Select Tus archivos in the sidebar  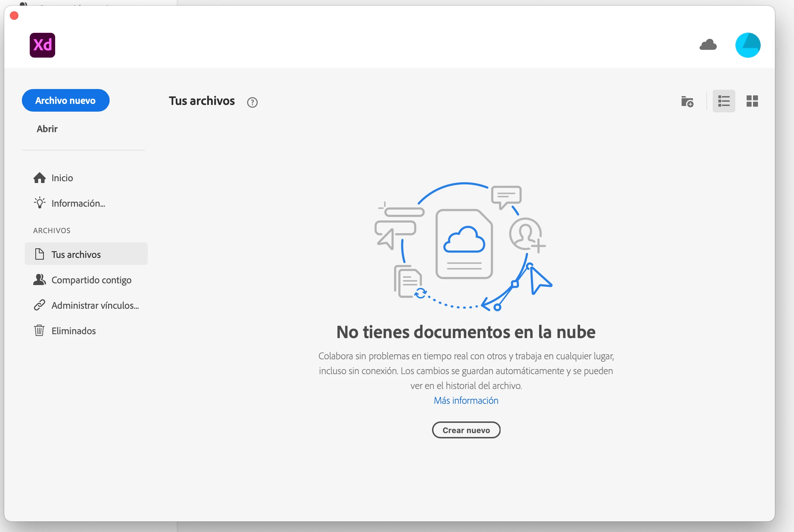coord(76,254)
